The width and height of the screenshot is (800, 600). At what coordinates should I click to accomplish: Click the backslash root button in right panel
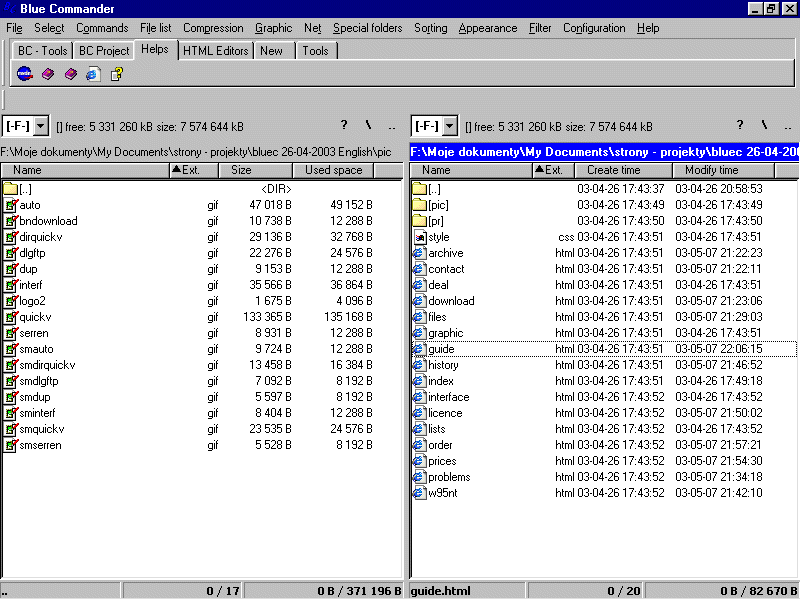click(764, 125)
